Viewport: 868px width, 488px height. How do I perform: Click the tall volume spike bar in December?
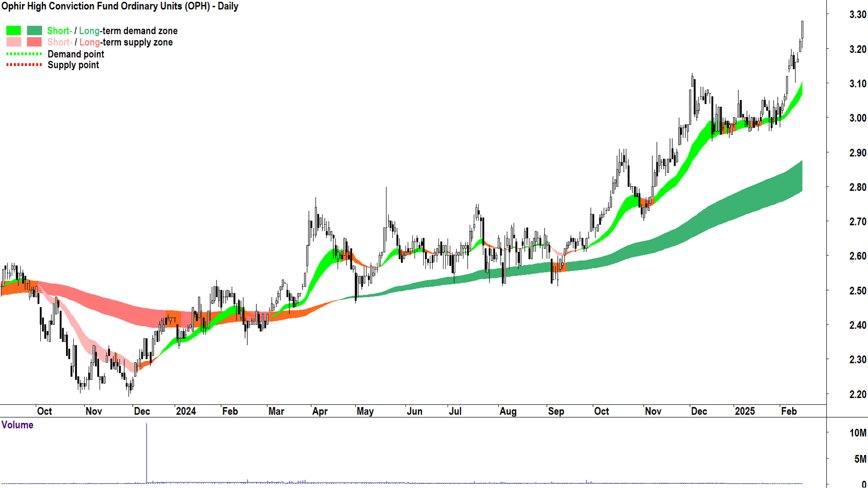[x=146, y=452]
